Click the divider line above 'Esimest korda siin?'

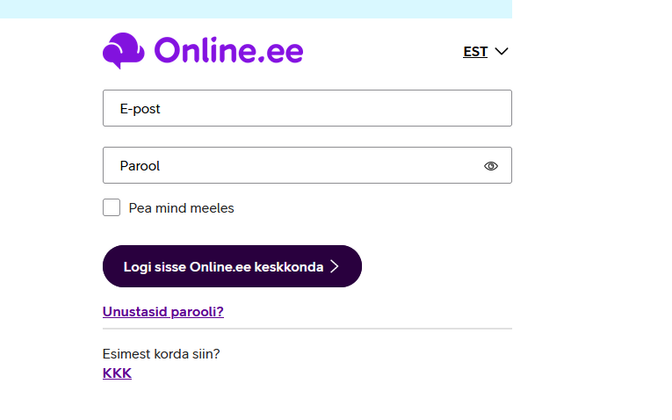[x=307, y=328]
